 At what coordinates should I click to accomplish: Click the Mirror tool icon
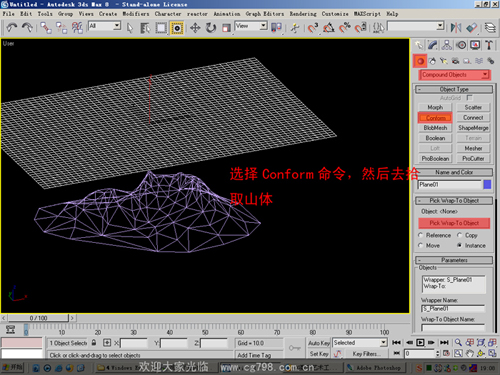pos(456,27)
